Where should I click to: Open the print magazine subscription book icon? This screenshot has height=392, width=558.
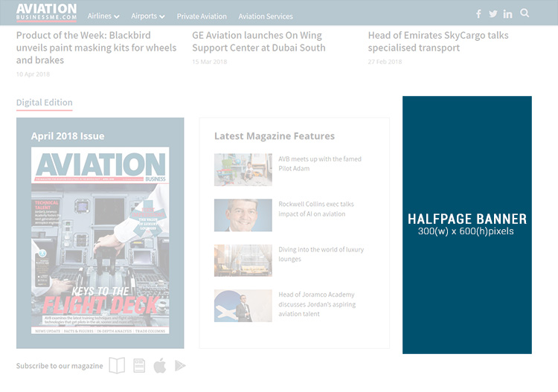[117, 365]
